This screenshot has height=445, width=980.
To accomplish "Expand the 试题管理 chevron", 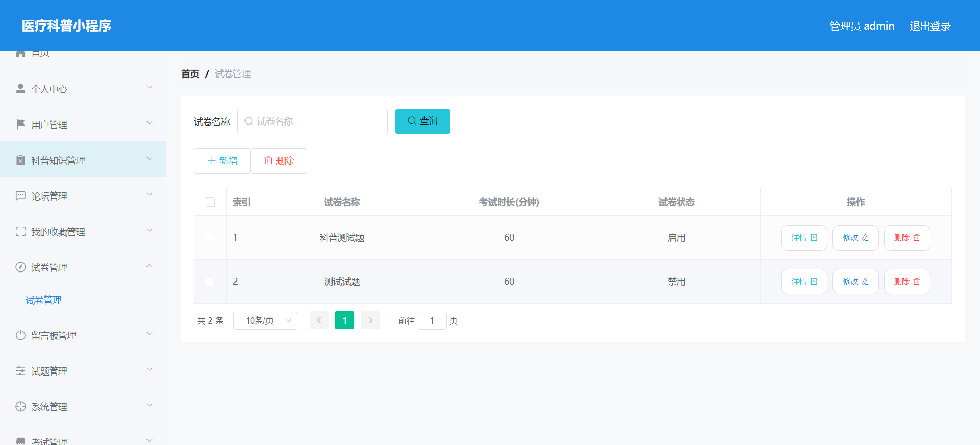I will tap(150, 369).
